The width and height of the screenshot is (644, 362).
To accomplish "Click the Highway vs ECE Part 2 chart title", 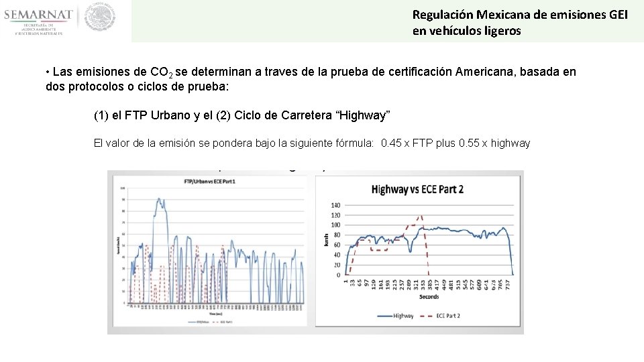I will tap(417, 189).
